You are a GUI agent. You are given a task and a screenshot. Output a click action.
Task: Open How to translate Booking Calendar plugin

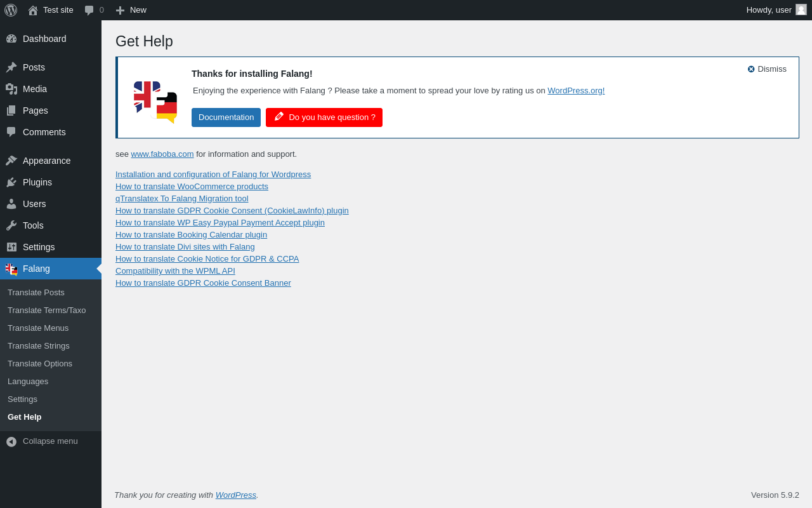tap(191, 235)
